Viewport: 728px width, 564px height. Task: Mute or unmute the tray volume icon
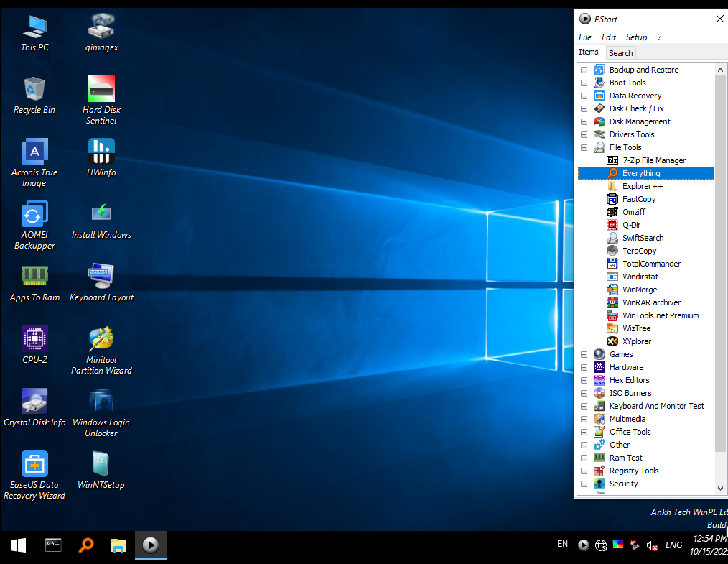click(652, 545)
